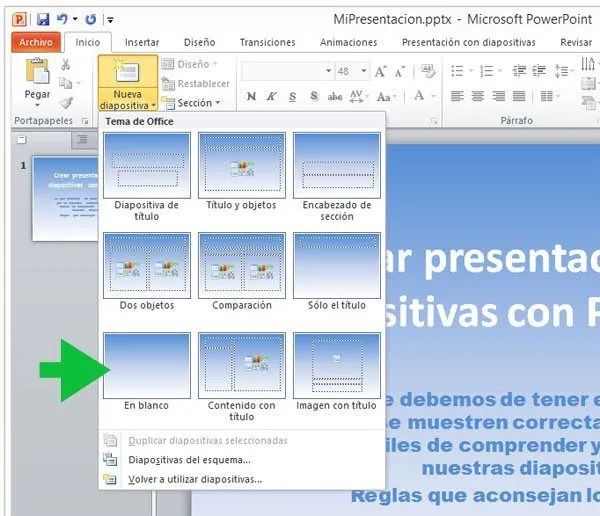Toggle Justify text alignment
Viewport: 600px width, 516px height.
519,96
